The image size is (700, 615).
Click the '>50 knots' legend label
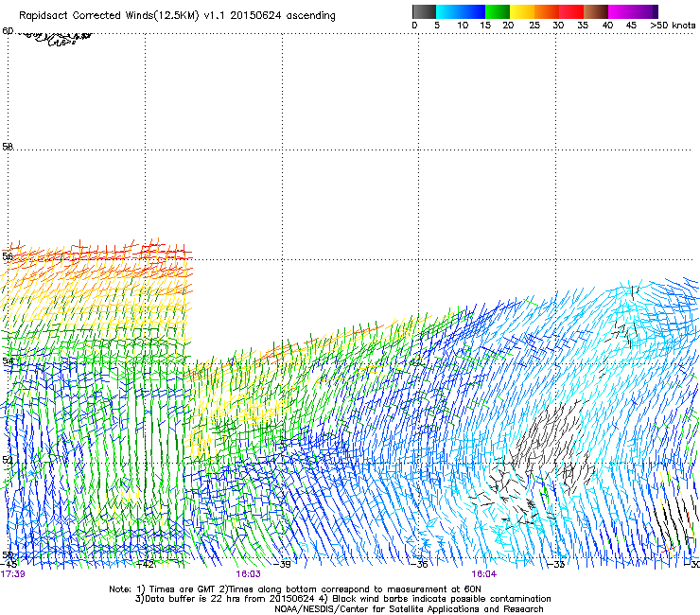point(673,26)
